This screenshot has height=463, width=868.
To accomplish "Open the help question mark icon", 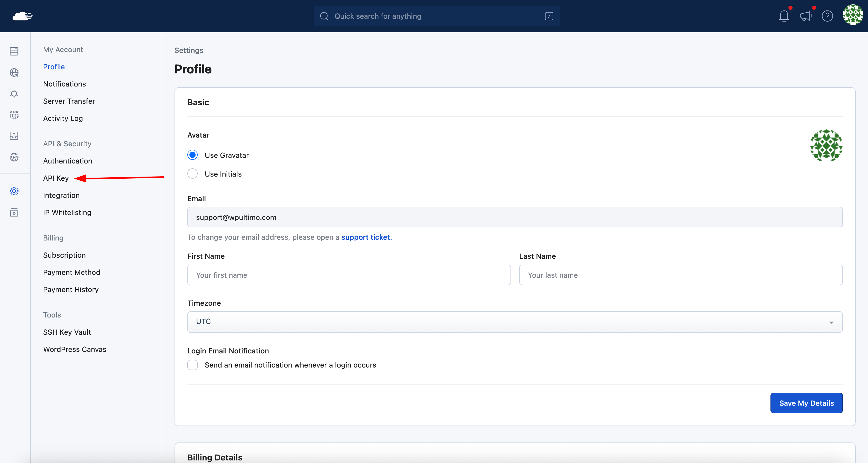I will click(x=827, y=16).
